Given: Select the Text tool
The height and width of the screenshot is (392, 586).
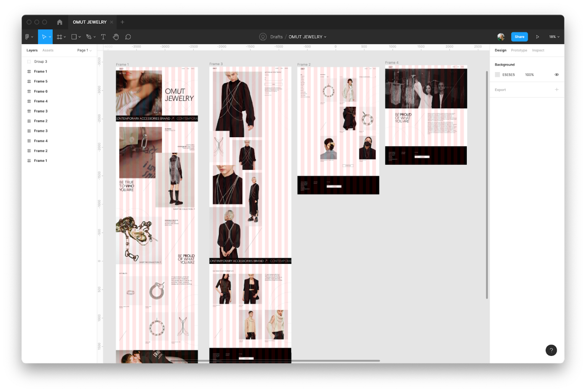Looking at the screenshot, I should pyautogui.click(x=103, y=37).
